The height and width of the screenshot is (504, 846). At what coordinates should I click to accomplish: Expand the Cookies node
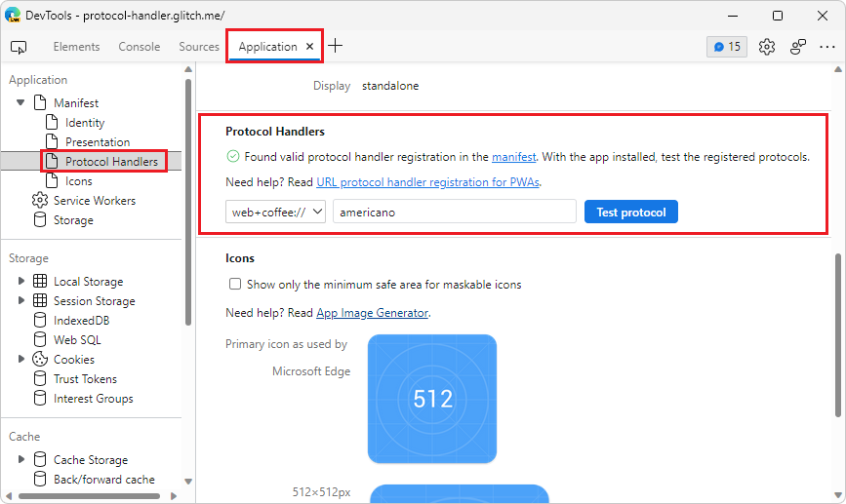click(x=21, y=359)
